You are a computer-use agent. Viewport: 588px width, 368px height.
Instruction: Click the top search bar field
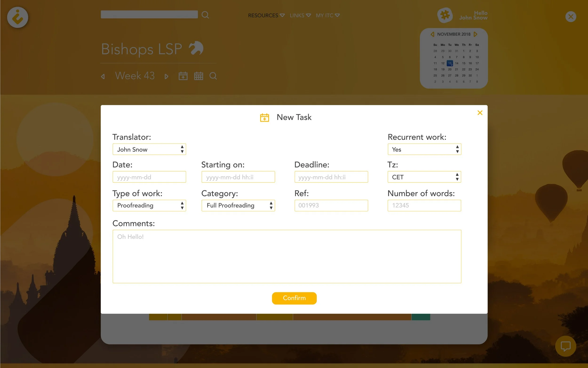149,14
